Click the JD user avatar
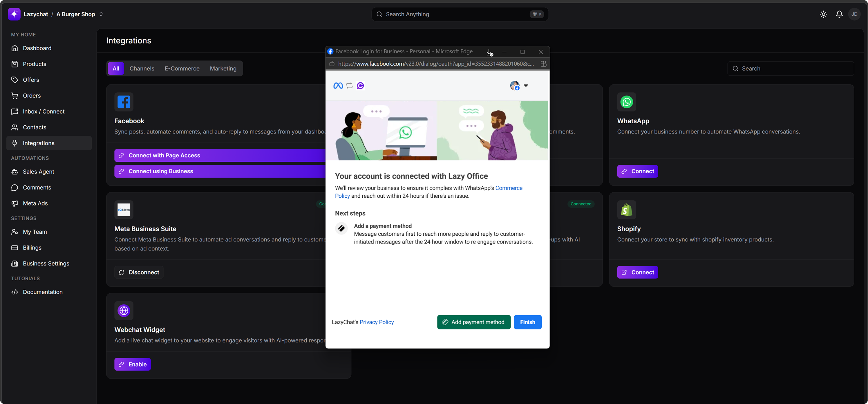 coord(854,14)
